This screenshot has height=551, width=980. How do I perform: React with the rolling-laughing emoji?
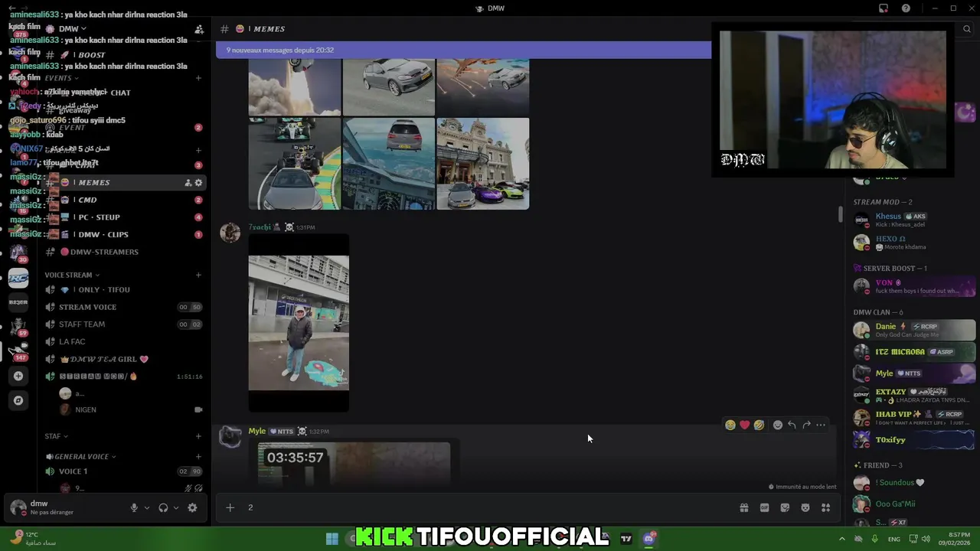[759, 425]
